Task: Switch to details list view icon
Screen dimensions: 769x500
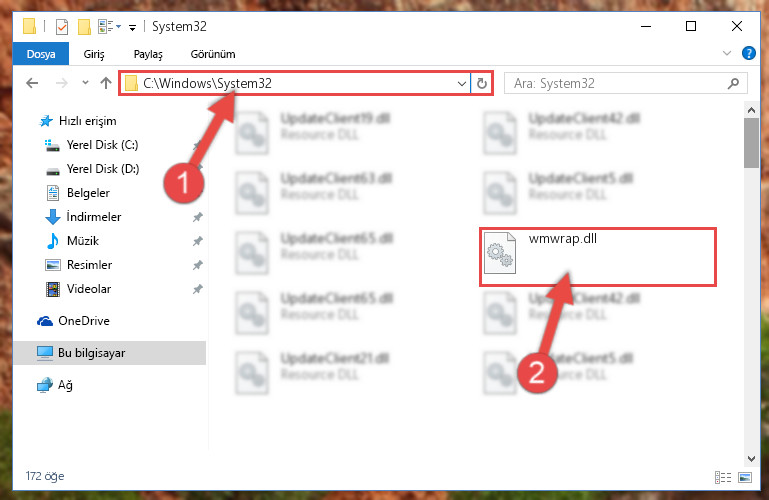Action: tap(723, 477)
